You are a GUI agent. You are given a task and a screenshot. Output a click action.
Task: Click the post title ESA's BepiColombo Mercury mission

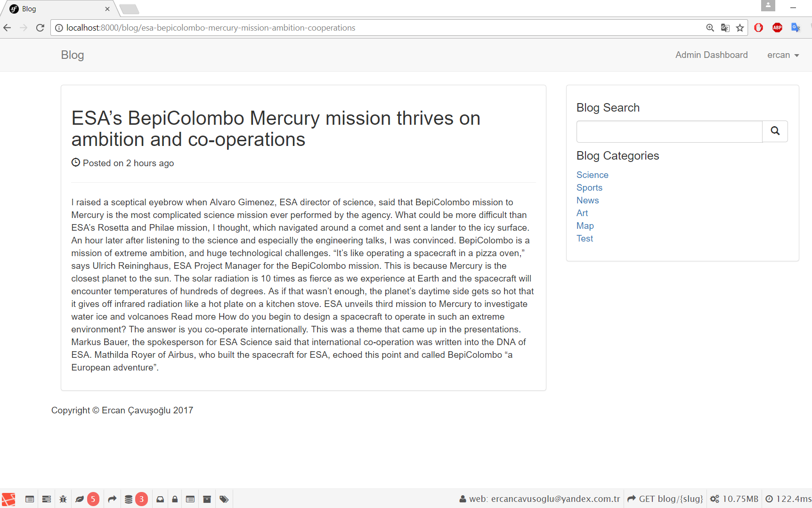coord(276,129)
